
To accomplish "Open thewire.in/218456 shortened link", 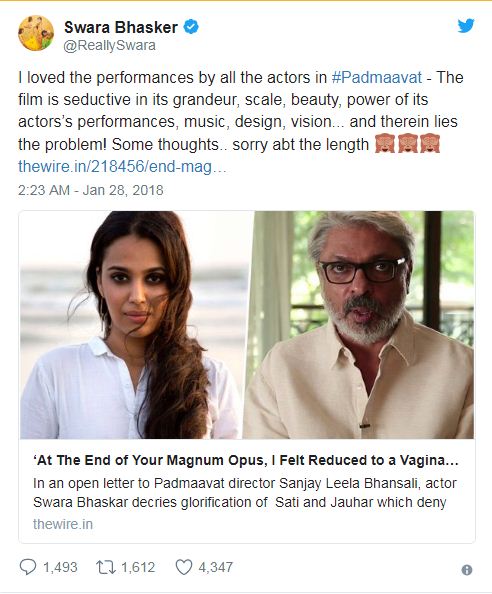I will pyautogui.click(x=122, y=166).
